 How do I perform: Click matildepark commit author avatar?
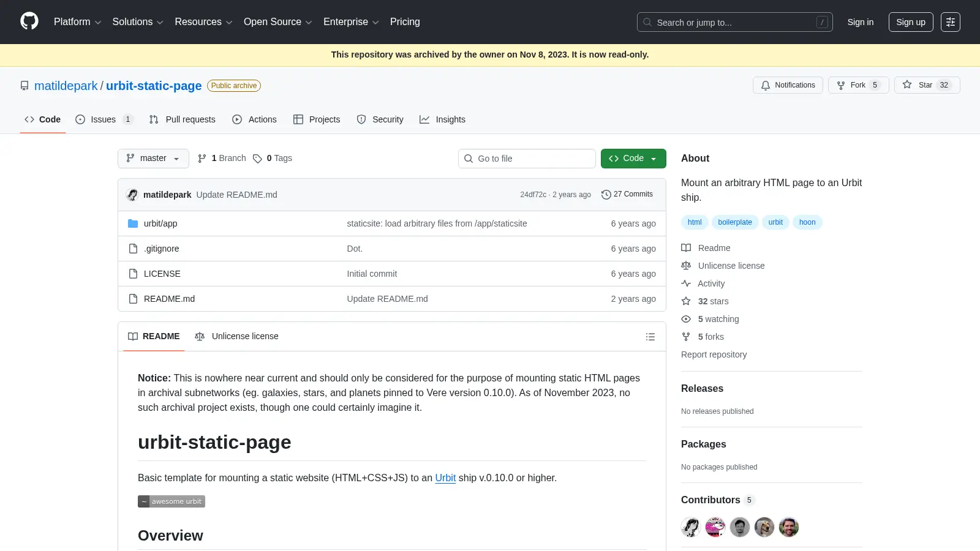(x=132, y=195)
